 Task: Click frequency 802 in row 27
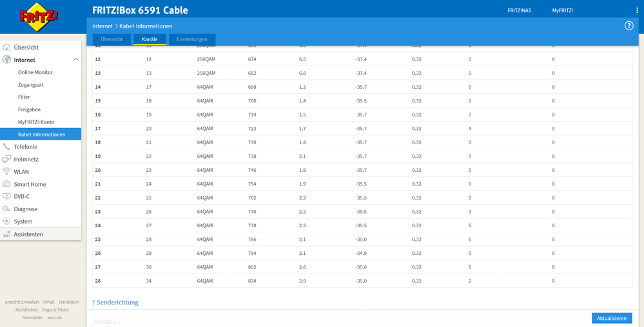click(x=252, y=267)
